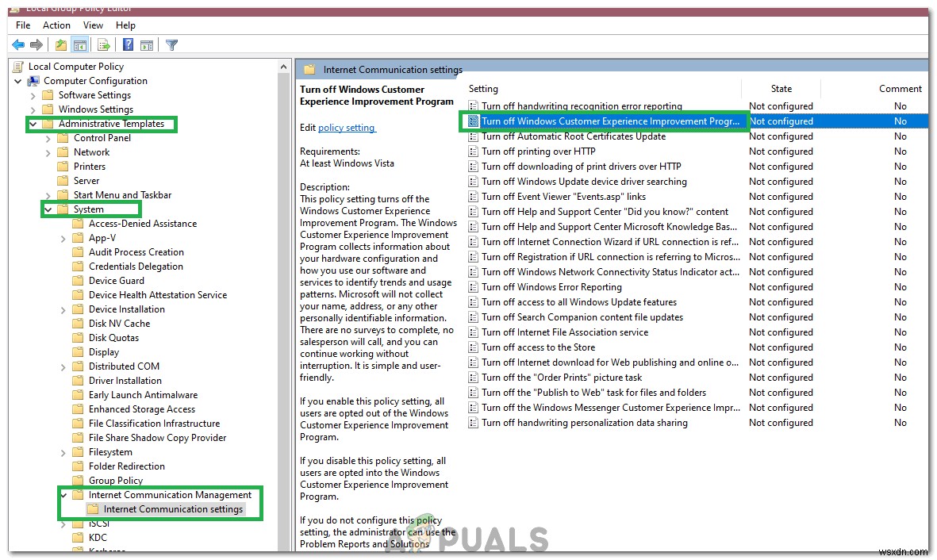Expand the Filesystem tree node
Viewport: 937px width, 560px height.
coord(63,452)
